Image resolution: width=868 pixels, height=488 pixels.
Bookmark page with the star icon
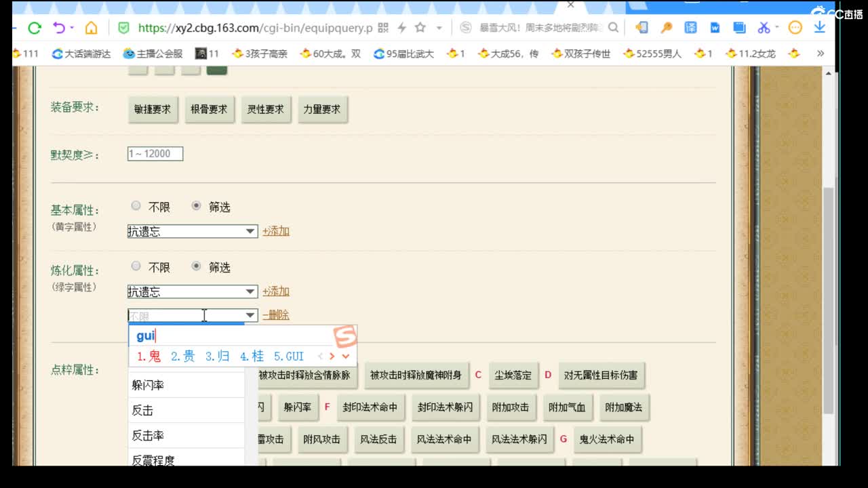click(x=420, y=28)
